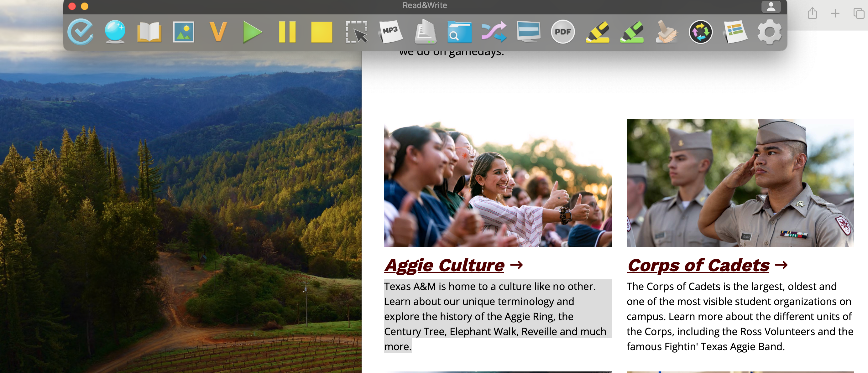Viewport: 868px width, 373px height.
Task: Open Read&Write settings gear
Action: (770, 32)
